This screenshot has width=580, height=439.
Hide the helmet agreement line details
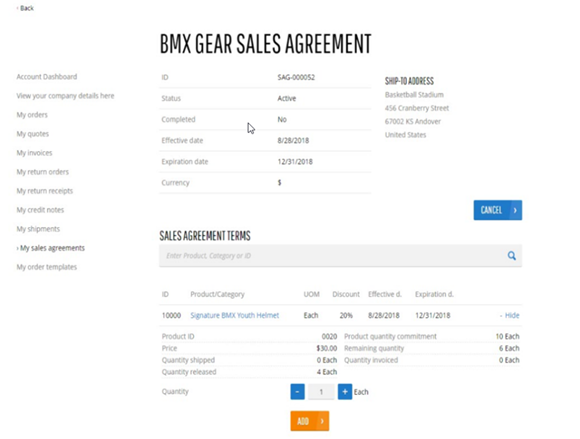[x=512, y=315]
